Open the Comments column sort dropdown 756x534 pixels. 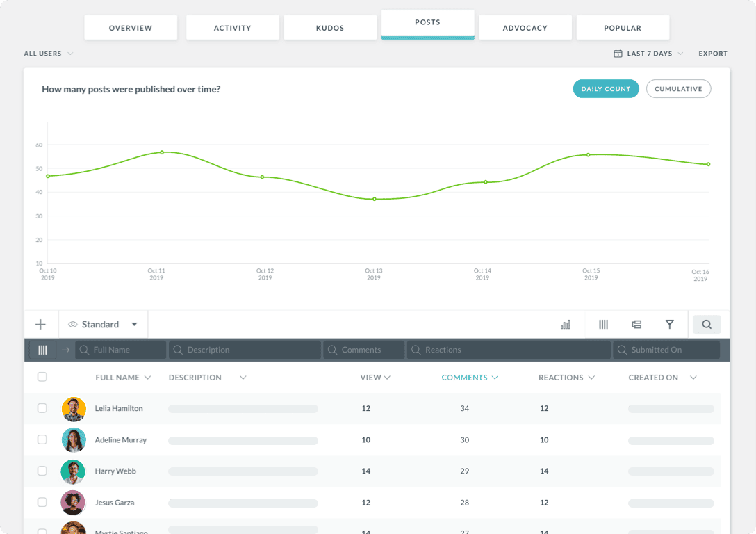tap(470, 377)
